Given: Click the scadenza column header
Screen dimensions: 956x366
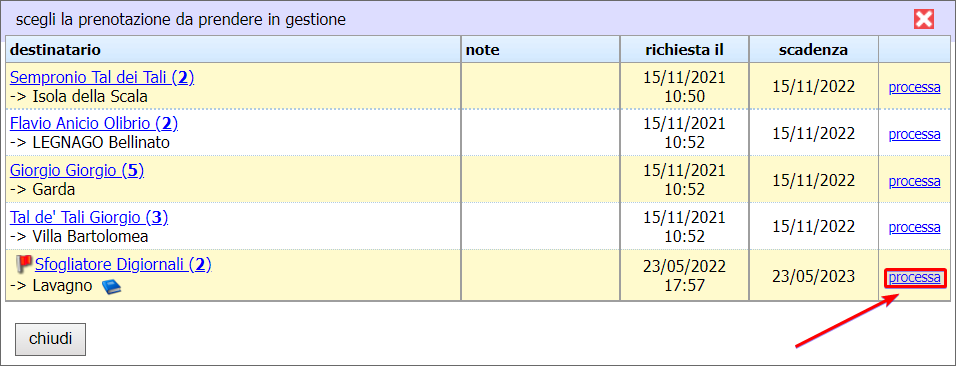Looking at the screenshot, I should coord(813,49).
